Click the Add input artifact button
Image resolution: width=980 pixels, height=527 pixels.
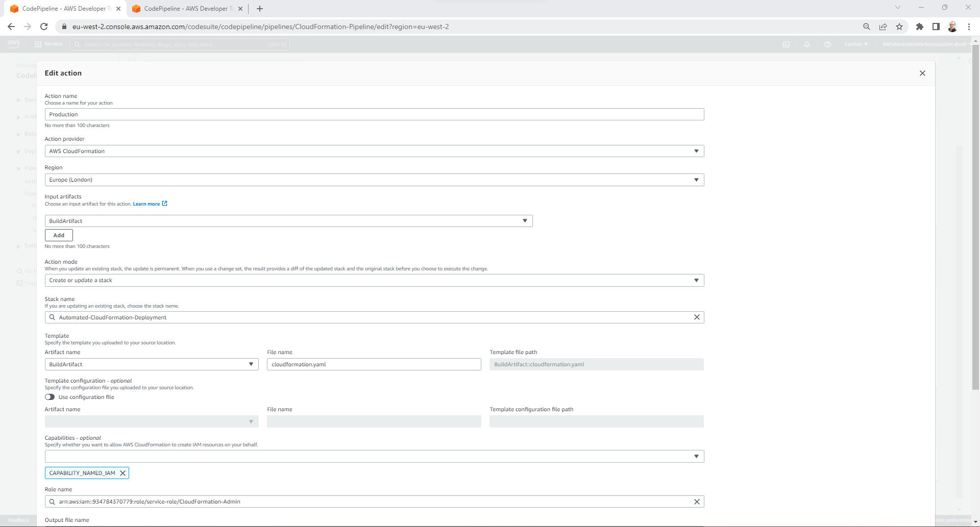tap(59, 235)
